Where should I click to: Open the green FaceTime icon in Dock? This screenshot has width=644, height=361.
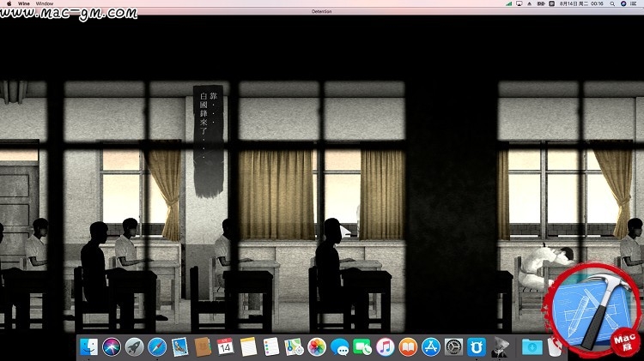tap(362, 347)
